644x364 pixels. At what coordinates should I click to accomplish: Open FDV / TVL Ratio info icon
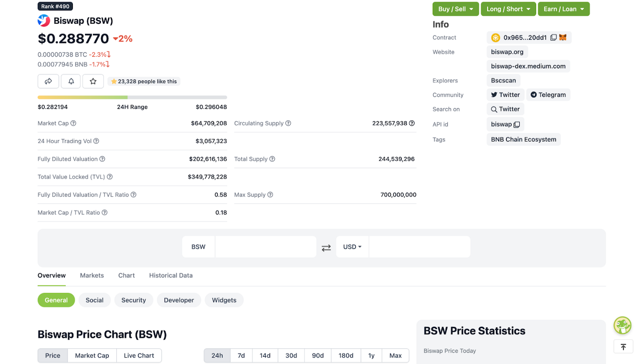pyautogui.click(x=133, y=195)
